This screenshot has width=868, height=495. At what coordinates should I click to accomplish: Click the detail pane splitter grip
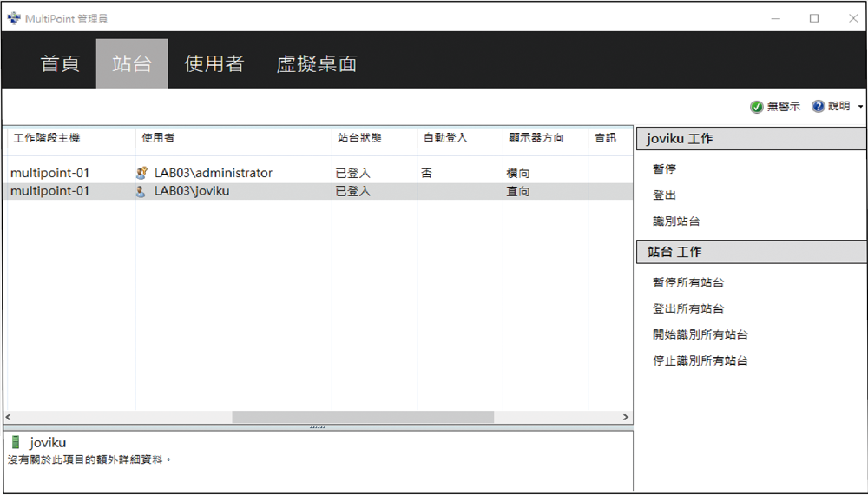[318, 427]
